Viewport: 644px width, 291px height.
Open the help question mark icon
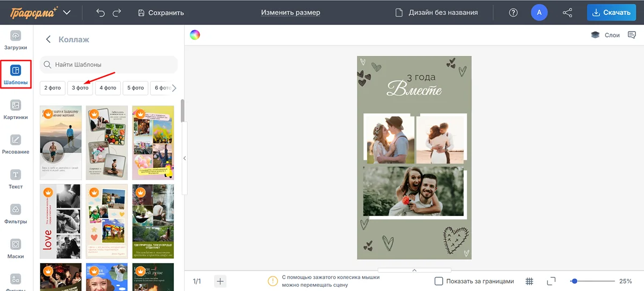513,12
